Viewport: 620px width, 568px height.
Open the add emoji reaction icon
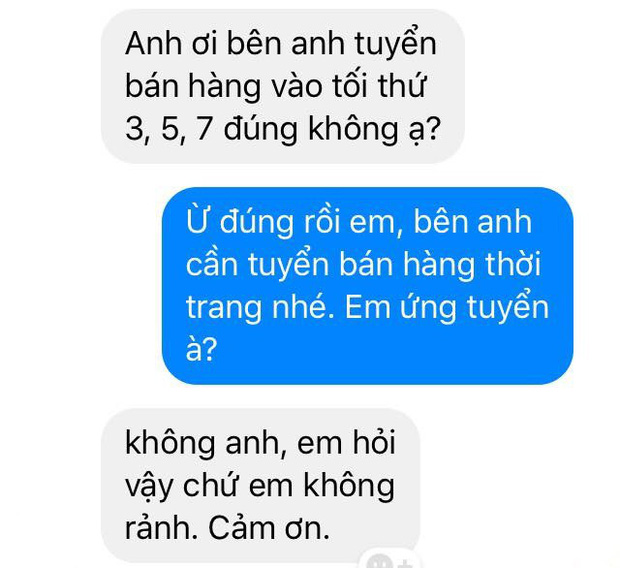[x=389, y=560]
